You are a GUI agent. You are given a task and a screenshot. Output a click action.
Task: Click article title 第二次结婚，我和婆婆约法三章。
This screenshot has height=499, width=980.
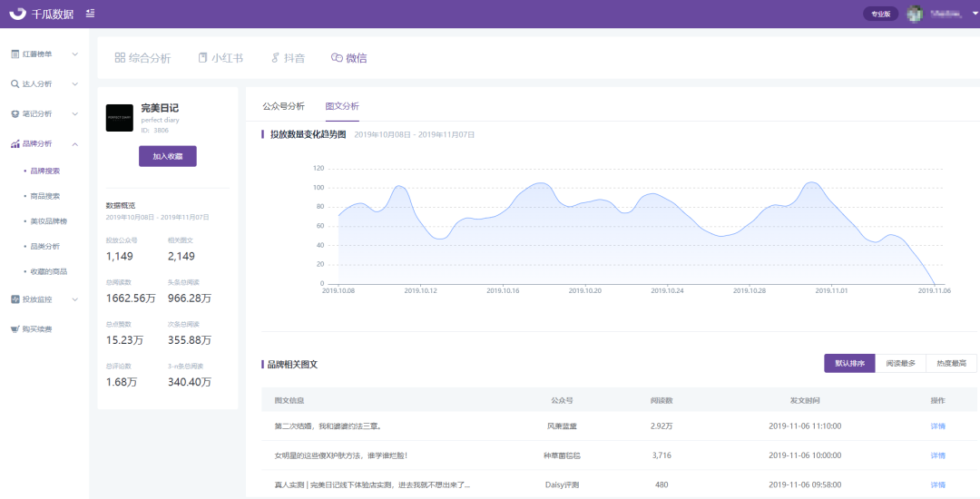pyautogui.click(x=328, y=426)
